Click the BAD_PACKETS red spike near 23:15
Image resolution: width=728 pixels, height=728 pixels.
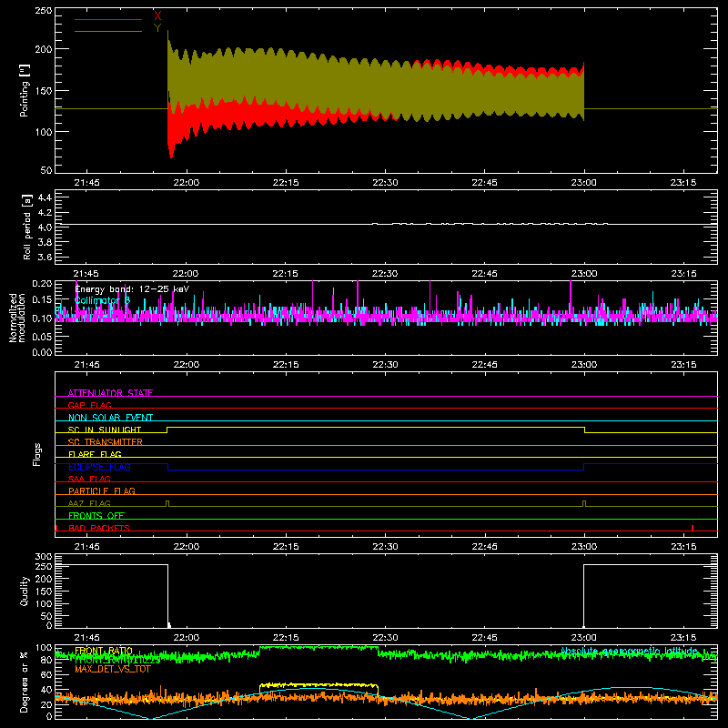(693, 528)
